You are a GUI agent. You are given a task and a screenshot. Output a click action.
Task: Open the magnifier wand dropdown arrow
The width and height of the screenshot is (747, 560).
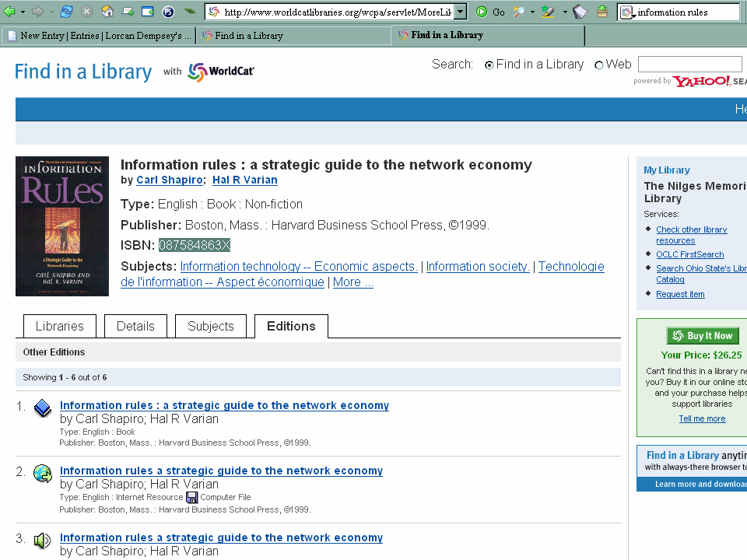coord(532,12)
